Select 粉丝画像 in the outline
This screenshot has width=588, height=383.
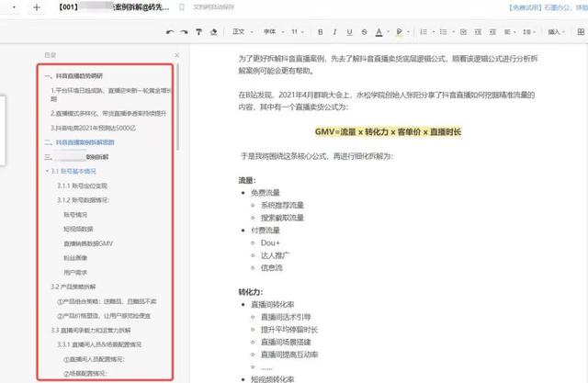click(x=75, y=258)
